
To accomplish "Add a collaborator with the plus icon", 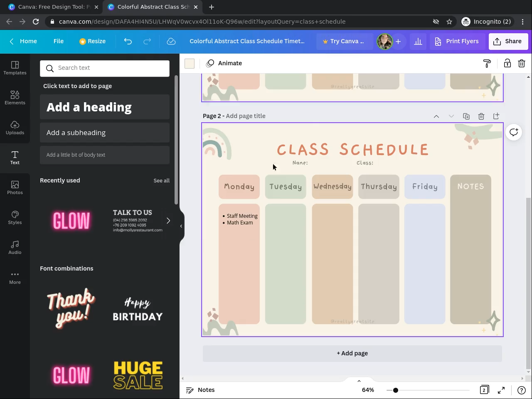I will (x=398, y=41).
